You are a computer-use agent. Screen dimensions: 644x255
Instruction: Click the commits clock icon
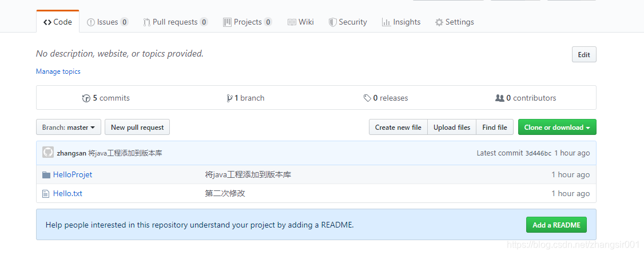point(86,98)
